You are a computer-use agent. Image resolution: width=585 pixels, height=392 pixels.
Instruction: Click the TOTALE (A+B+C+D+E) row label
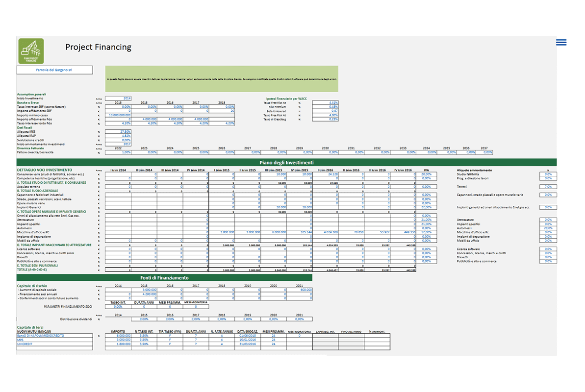tap(32, 269)
